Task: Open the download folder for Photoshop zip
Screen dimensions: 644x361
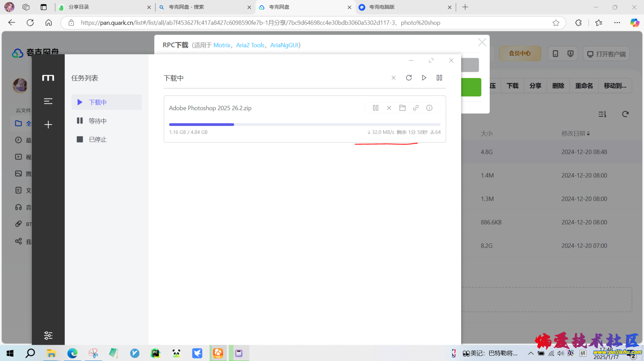Action: (402, 108)
